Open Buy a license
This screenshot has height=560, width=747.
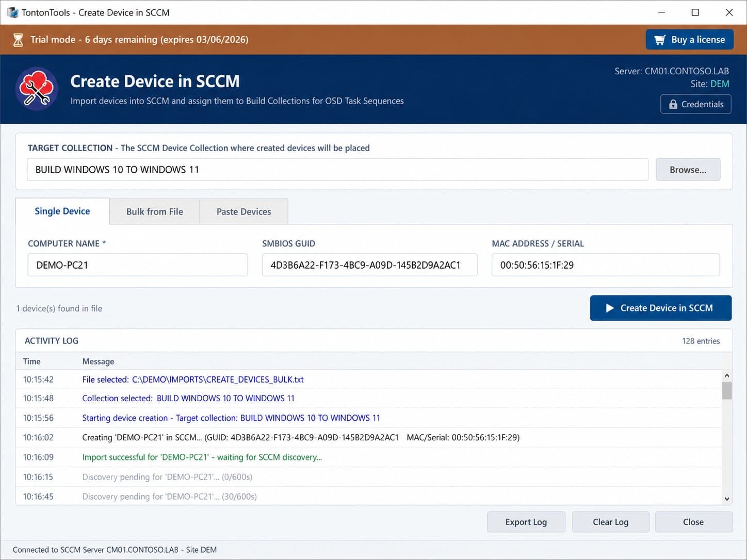pos(690,40)
